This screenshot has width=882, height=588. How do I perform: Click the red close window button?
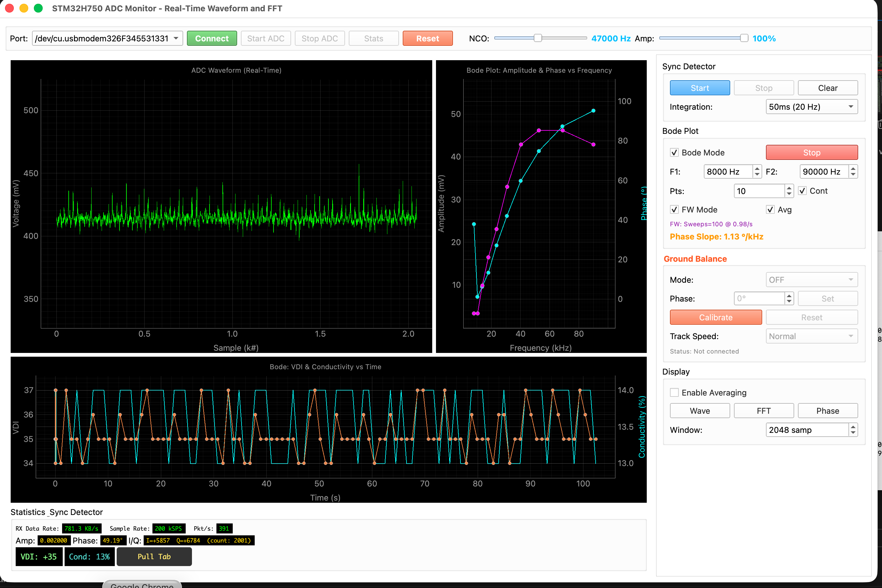pyautogui.click(x=10, y=8)
